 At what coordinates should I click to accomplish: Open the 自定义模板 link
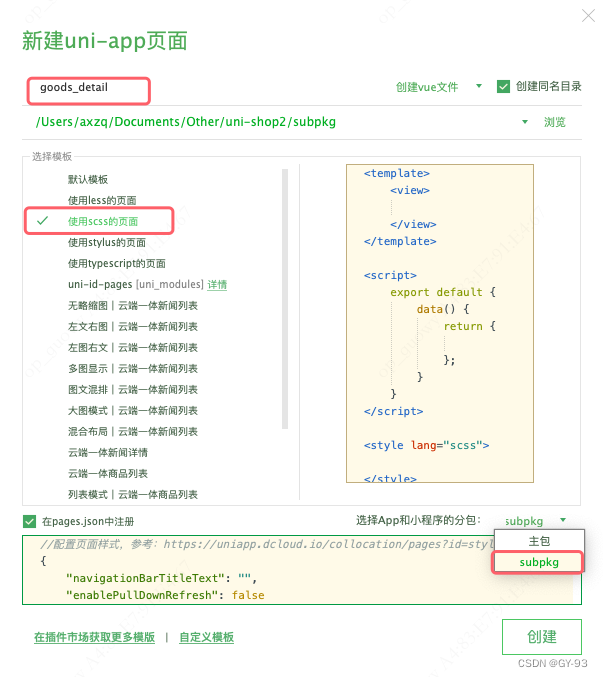(x=206, y=637)
